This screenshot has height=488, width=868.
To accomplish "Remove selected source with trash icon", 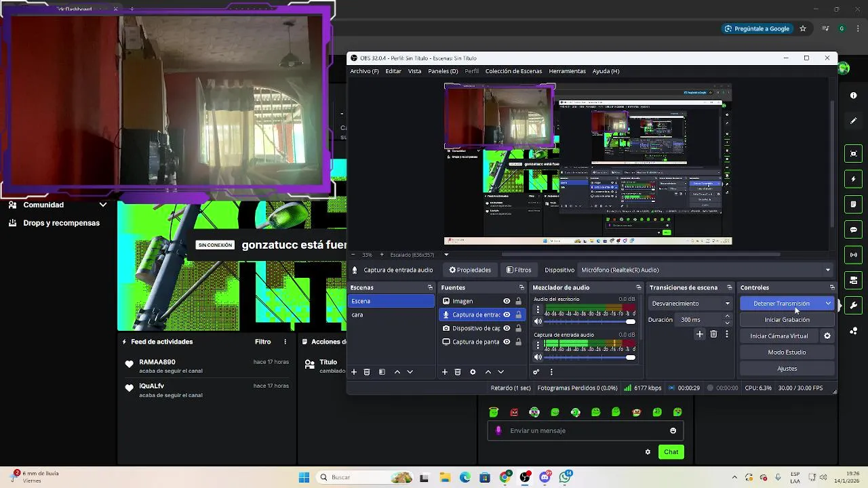I will 458,372.
